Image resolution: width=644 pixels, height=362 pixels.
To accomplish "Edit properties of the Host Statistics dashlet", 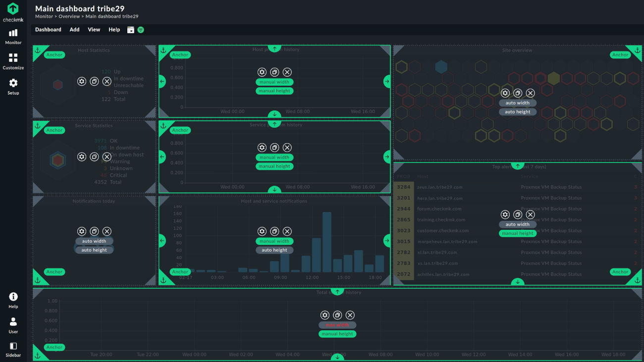I will 82,81.
